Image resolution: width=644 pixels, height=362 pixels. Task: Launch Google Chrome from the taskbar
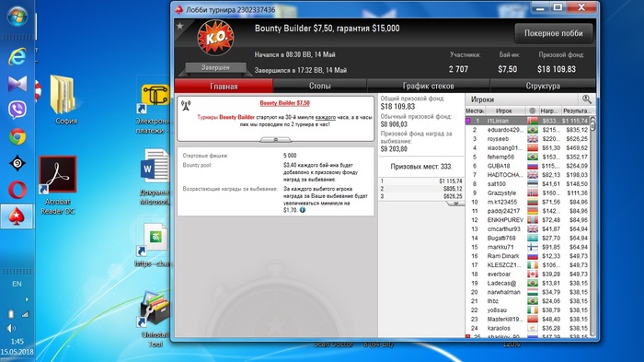[x=17, y=137]
